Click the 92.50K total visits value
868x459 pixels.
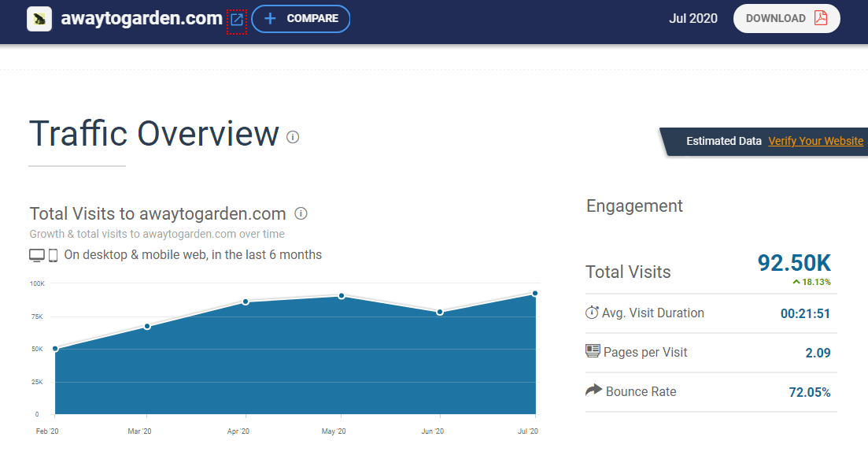pyautogui.click(x=794, y=263)
